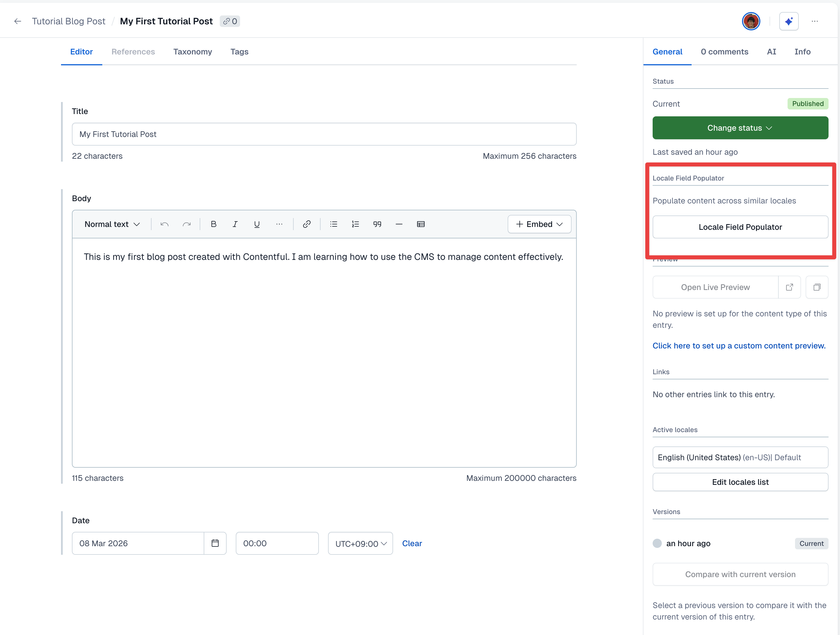
Task: Insert a table in Body
Action: coord(420,224)
